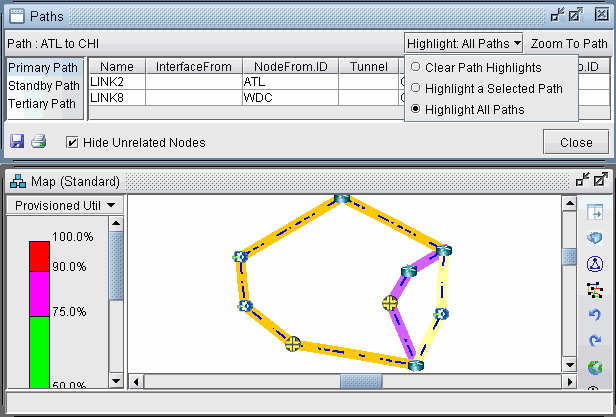This screenshot has width=616, height=417.
Task: Click the red 90-100% utilization color swatch
Action: pos(38,254)
